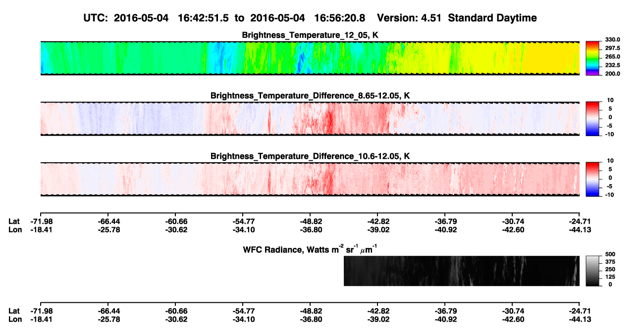Click the 10.6-12.05 temperature difference image strip

point(310,179)
